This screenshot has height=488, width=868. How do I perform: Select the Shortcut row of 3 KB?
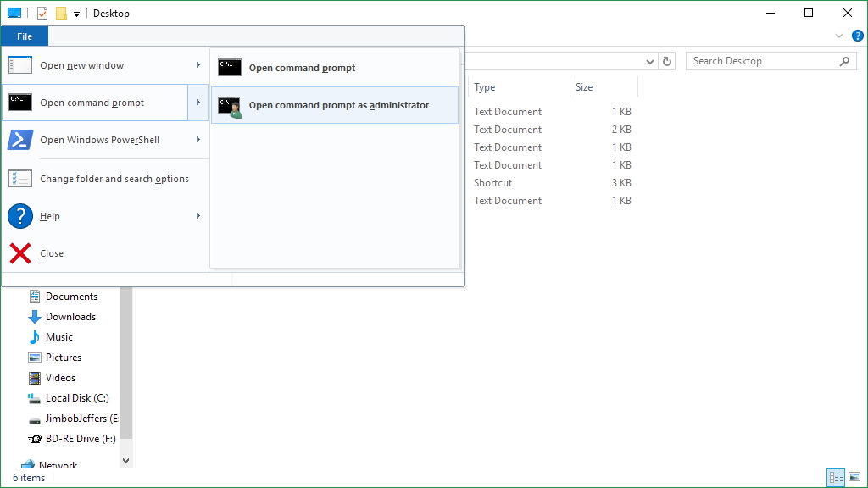pyautogui.click(x=553, y=183)
